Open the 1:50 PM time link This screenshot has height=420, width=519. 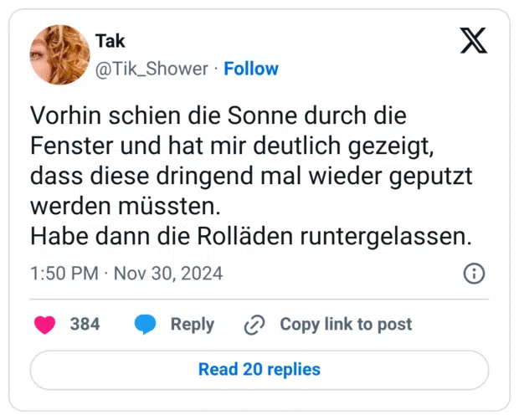[64, 274]
